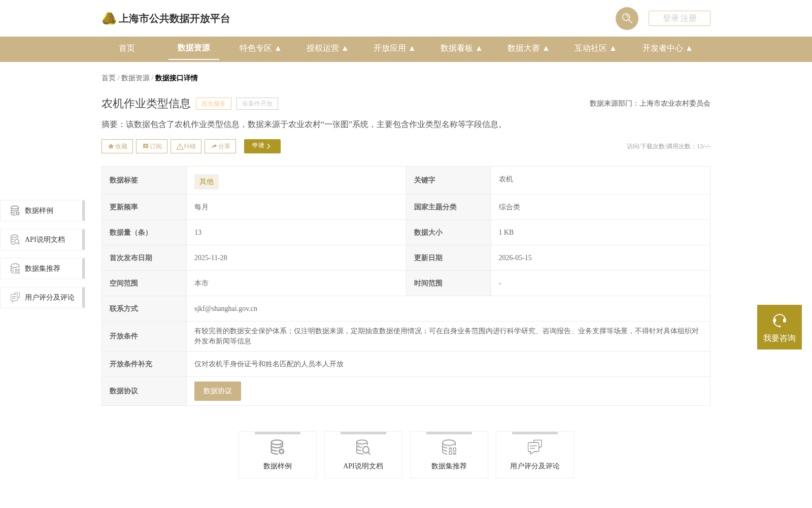Report an error with 纠错

click(x=186, y=146)
